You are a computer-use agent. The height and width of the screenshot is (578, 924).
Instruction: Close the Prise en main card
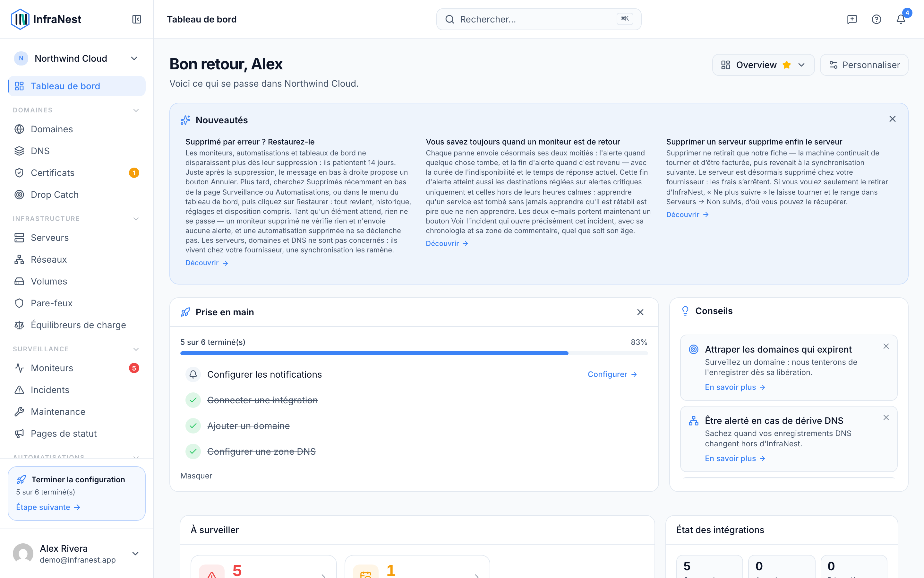pyautogui.click(x=640, y=312)
